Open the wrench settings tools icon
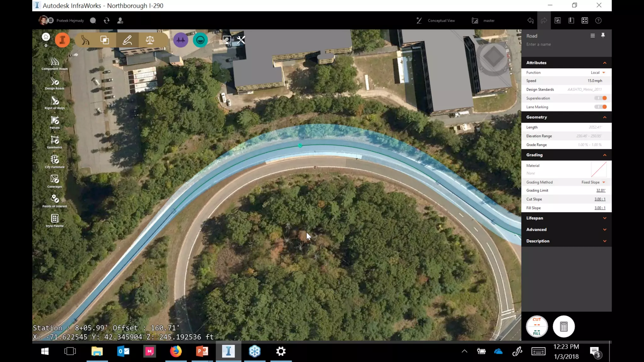This screenshot has width=644, height=362. pyautogui.click(x=241, y=40)
